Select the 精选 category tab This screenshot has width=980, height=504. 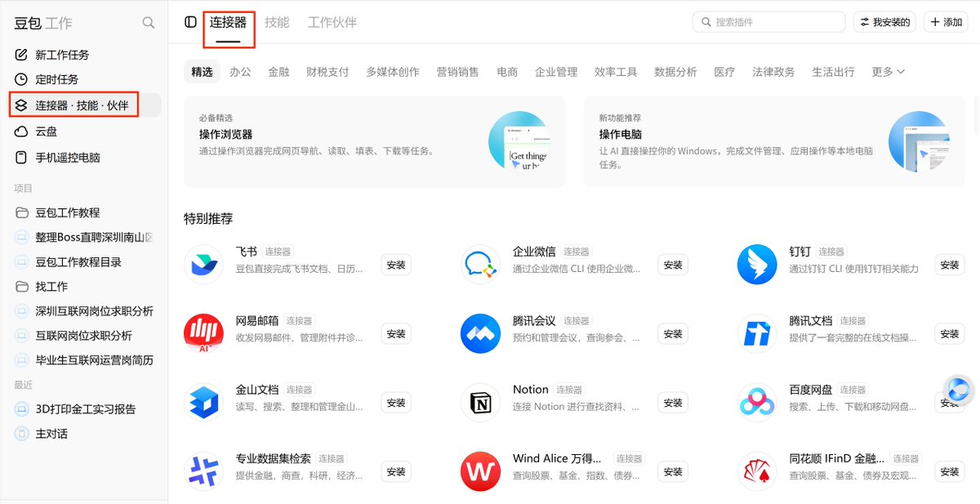(x=202, y=72)
